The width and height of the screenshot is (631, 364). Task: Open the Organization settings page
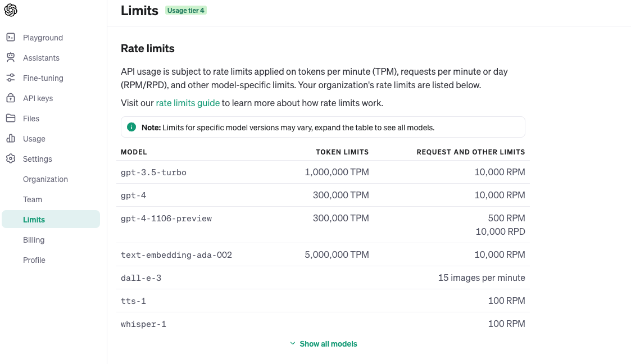click(46, 179)
